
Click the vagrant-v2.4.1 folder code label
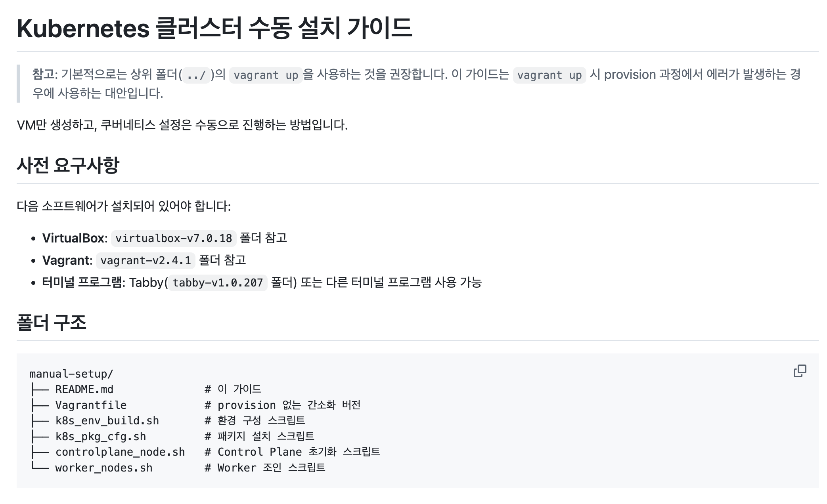(145, 260)
